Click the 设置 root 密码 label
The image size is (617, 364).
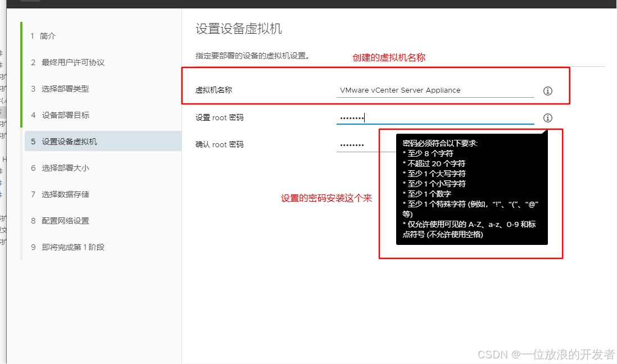pyautogui.click(x=220, y=117)
